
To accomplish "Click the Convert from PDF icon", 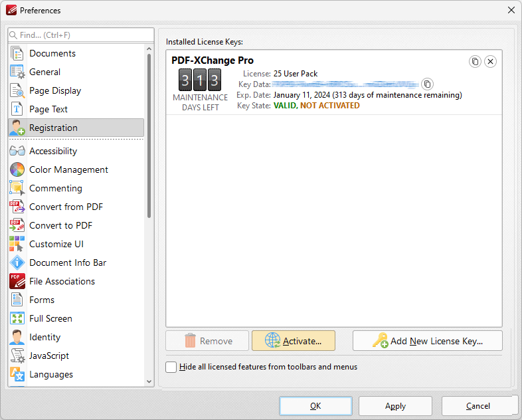I will tap(17, 207).
